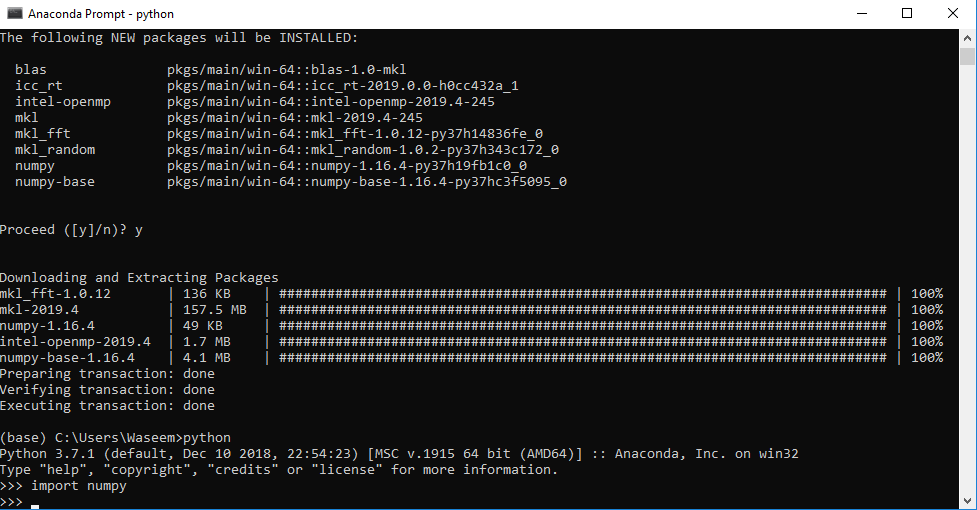Minimize the Anaconda Prompt window
Viewport: 977px width, 510px height.
coord(861,14)
